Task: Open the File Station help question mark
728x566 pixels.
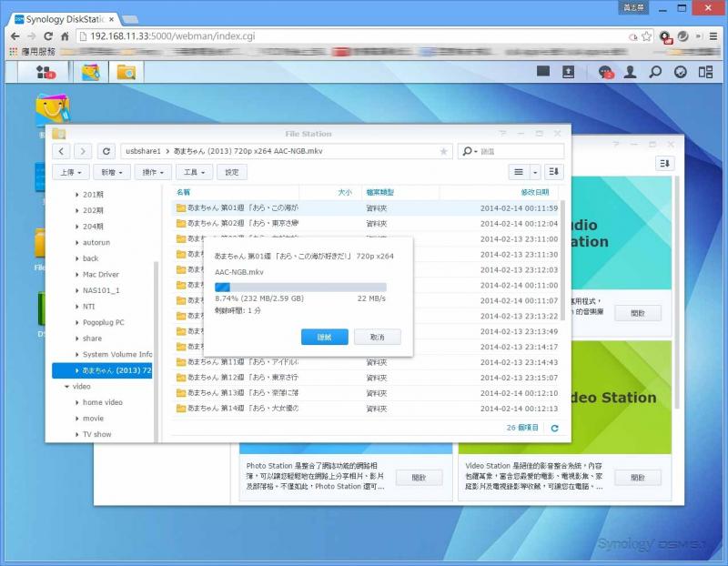Action: tap(503, 133)
